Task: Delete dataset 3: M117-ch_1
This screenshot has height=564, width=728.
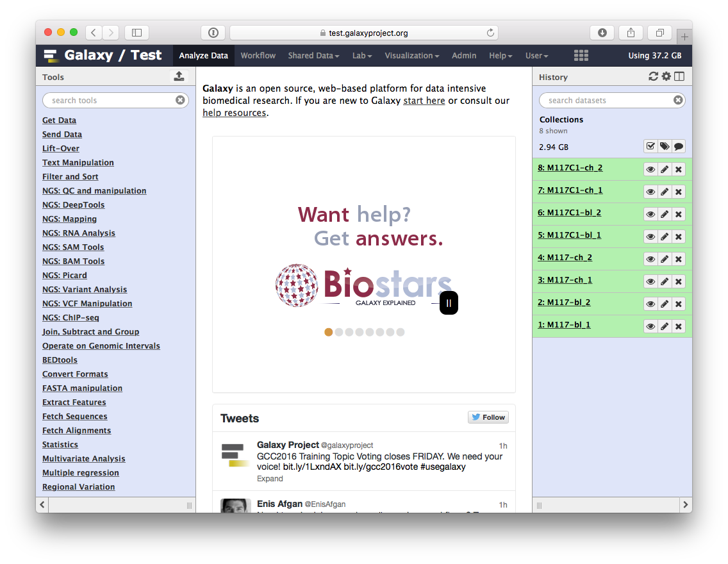Action: coord(678,281)
